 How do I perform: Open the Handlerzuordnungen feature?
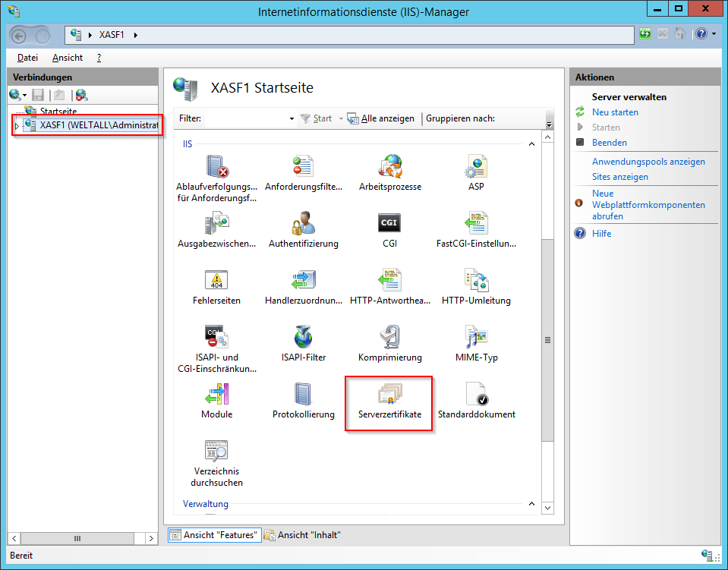pyautogui.click(x=303, y=286)
